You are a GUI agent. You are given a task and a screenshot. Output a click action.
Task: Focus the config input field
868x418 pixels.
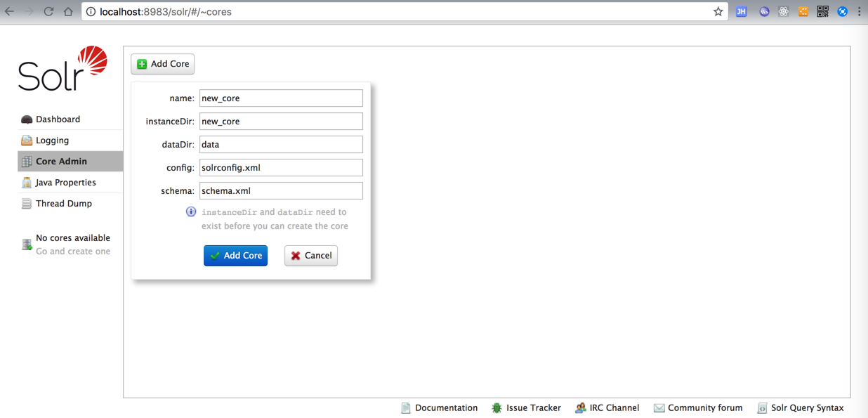[281, 168]
